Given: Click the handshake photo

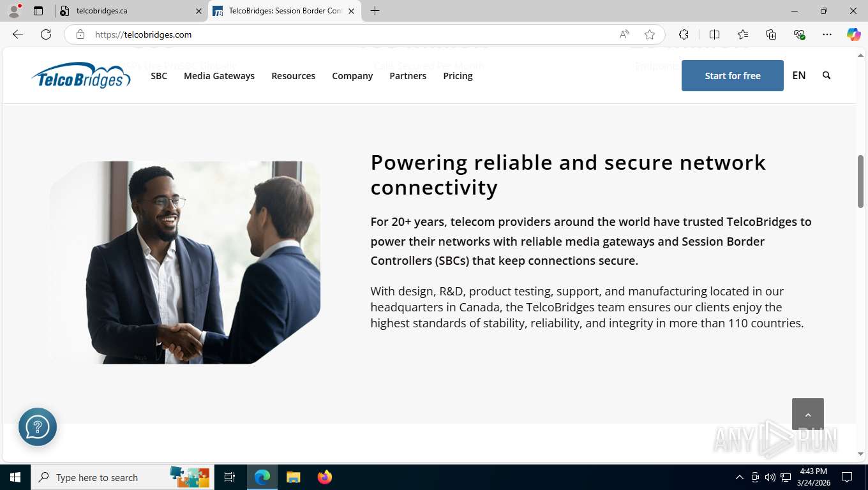Looking at the screenshot, I should pos(185,262).
